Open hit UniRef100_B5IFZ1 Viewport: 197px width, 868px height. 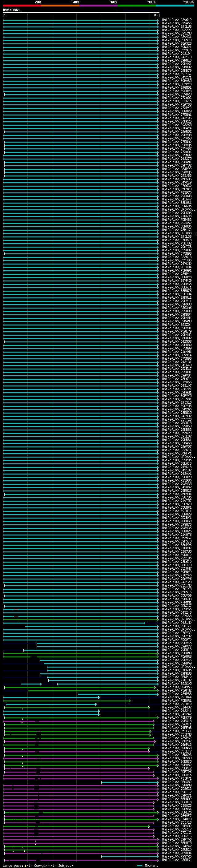tap(176, 731)
